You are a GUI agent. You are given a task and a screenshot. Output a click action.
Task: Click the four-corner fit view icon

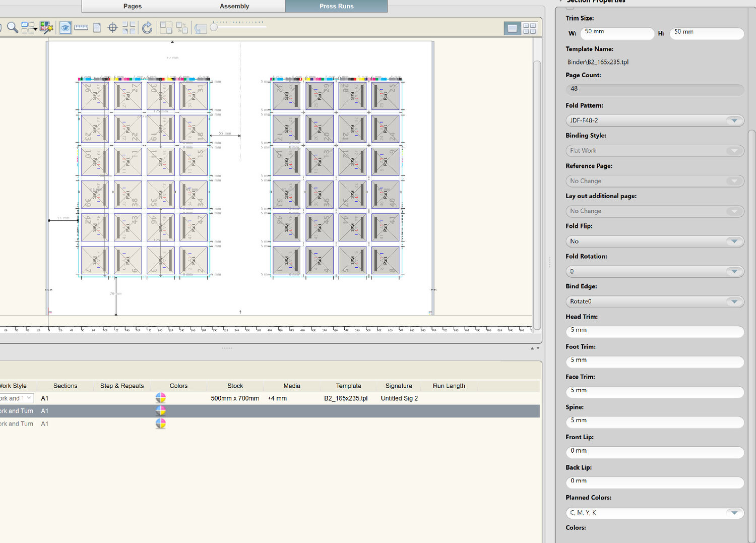[129, 28]
